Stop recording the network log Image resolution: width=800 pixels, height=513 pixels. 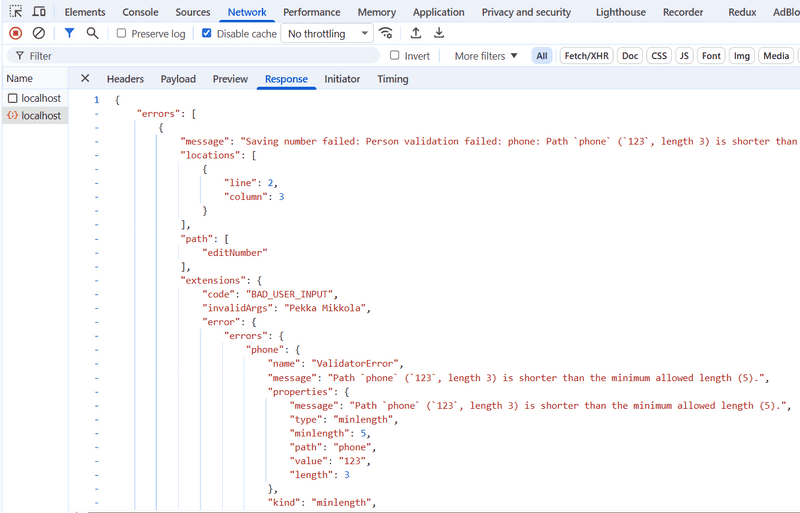(x=16, y=33)
